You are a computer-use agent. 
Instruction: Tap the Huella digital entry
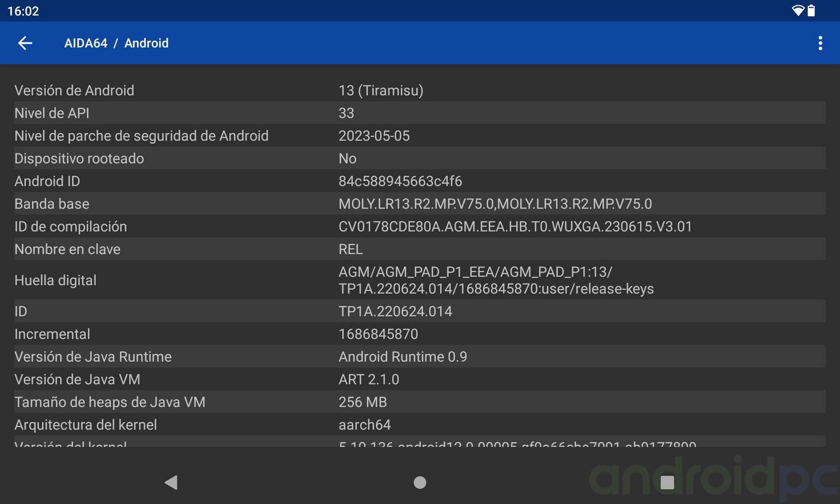pos(175,280)
